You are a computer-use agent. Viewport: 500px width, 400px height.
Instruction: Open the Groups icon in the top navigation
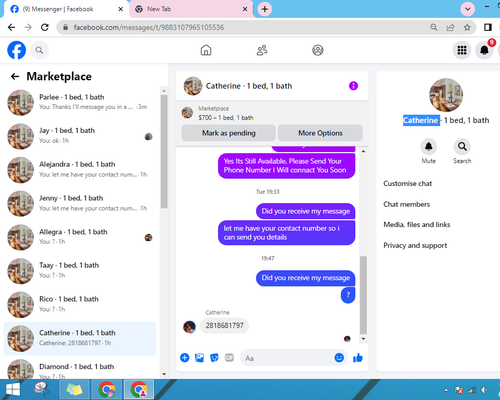pyautogui.click(x=318, y=50)
